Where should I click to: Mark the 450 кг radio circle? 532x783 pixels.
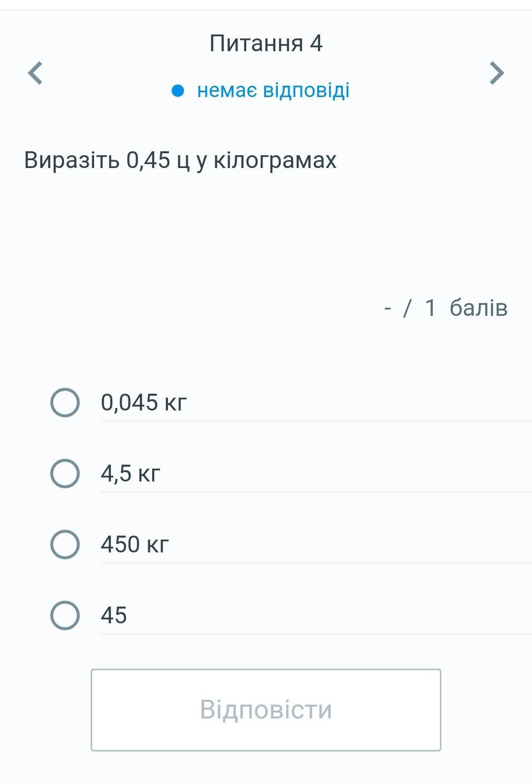(65, 545)
